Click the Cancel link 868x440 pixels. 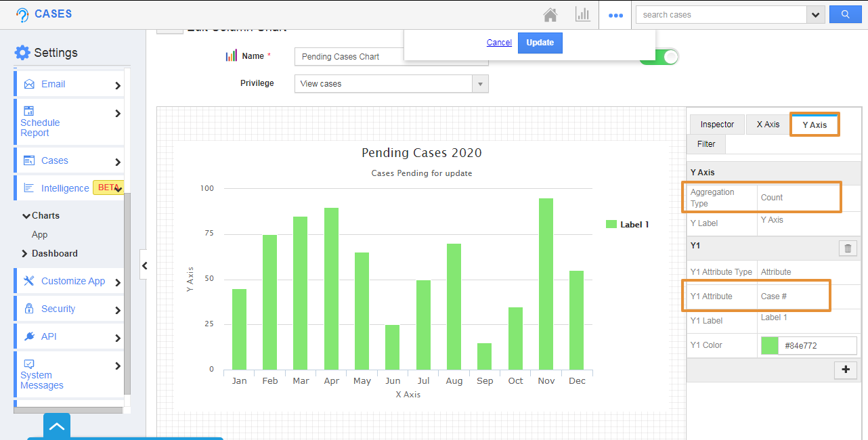(x=499, y=43)
